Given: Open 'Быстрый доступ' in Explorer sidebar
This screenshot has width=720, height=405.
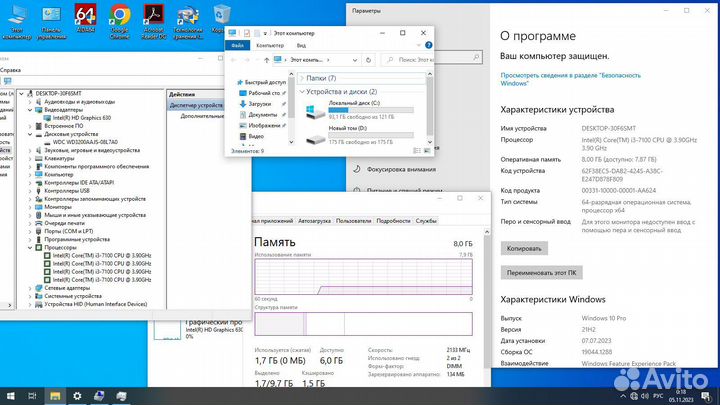Looking at the screenshot, I should click(265, 82).
